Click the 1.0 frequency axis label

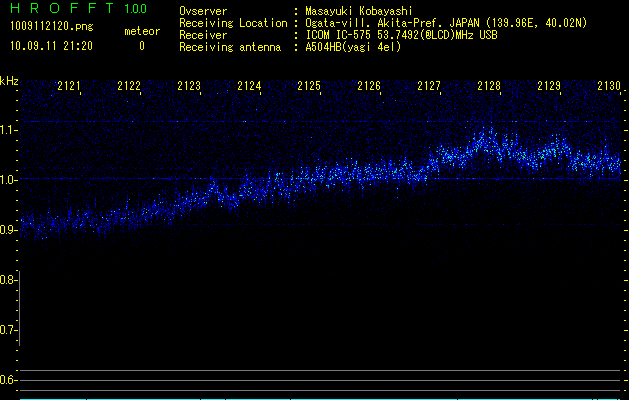tap(9, 180)
